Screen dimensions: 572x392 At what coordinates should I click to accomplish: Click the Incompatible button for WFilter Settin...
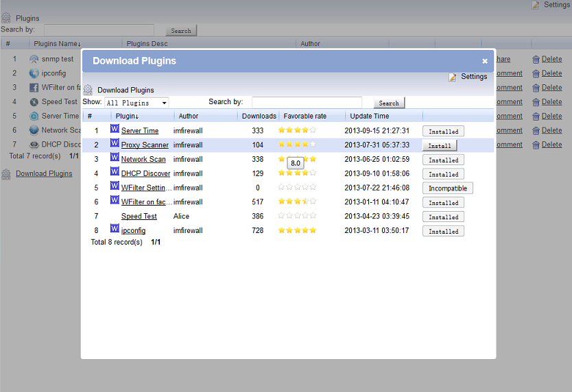pos(448,188)
